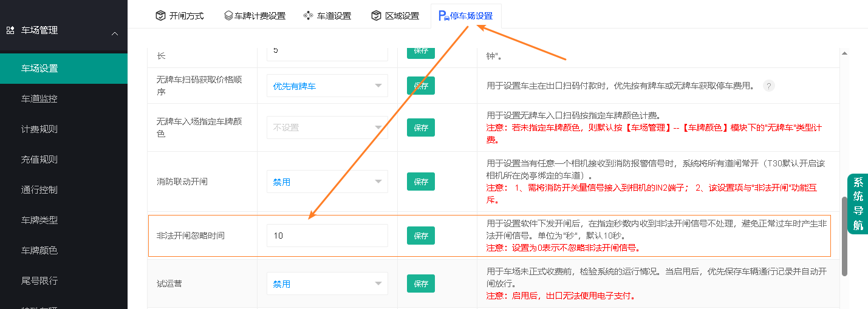Open the 开闸方式 tab
The width and height of the screenshot is (868, 309).
pyautogui.click(x=179, y=16)
